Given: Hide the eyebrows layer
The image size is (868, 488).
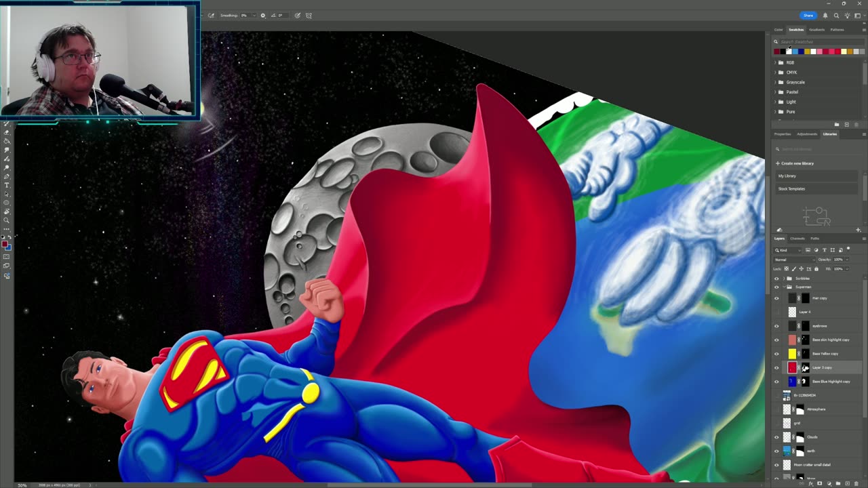Looking at the screenshot, I should point(777,326).
